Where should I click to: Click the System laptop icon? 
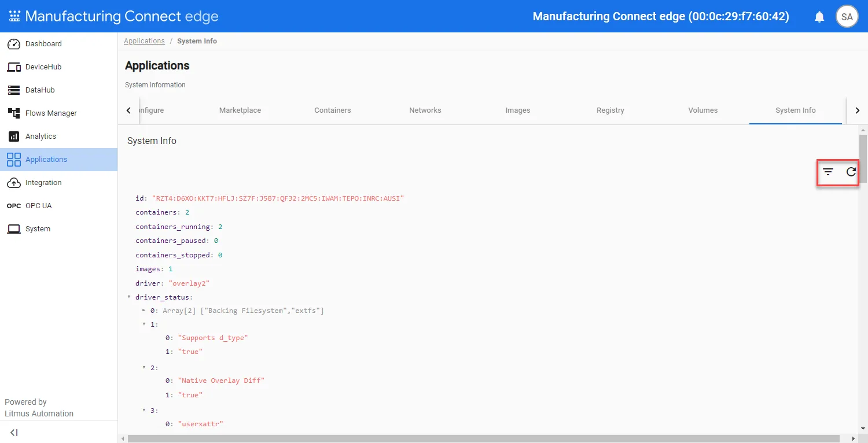[x=14, y=229]
